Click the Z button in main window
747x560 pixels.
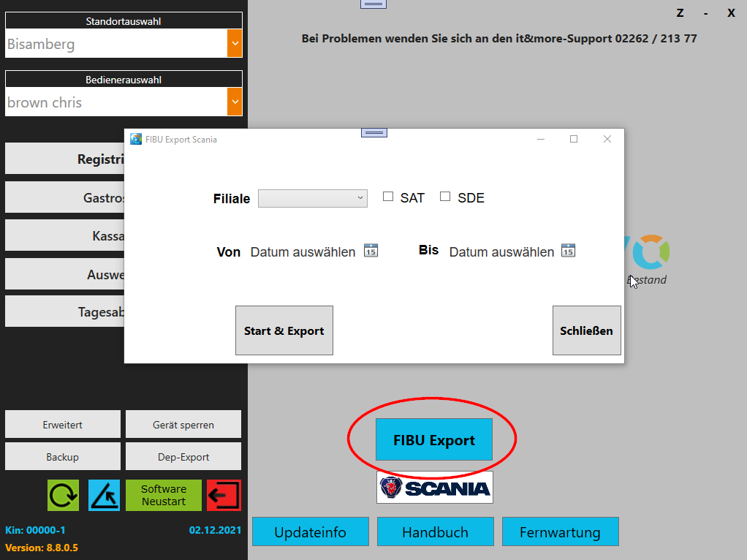coord(680,13)
